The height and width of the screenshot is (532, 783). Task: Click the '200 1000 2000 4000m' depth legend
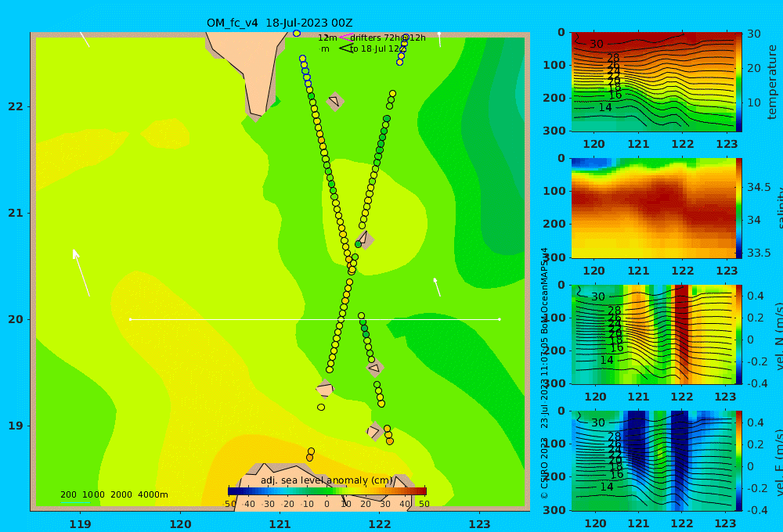tap(114, 494)
